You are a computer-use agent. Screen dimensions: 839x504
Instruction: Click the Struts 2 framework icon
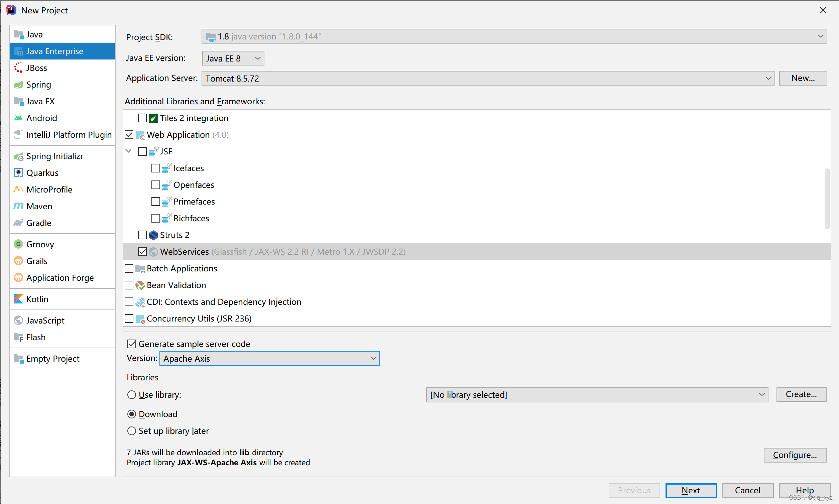point(153,235)
